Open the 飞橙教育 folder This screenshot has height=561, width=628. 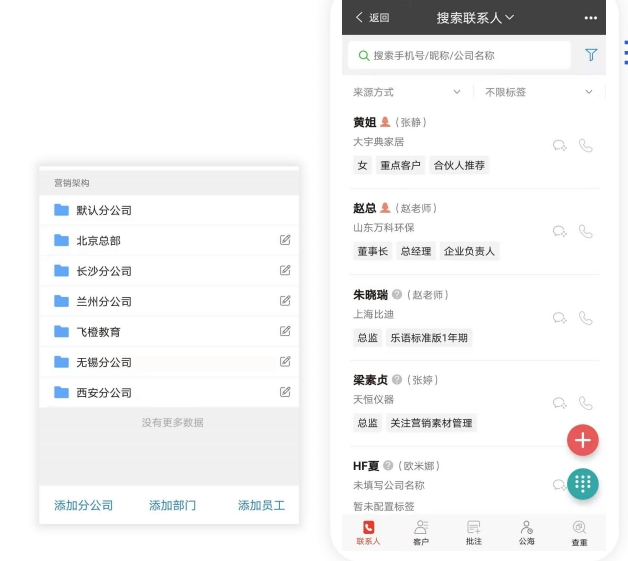tap(169, 332)
